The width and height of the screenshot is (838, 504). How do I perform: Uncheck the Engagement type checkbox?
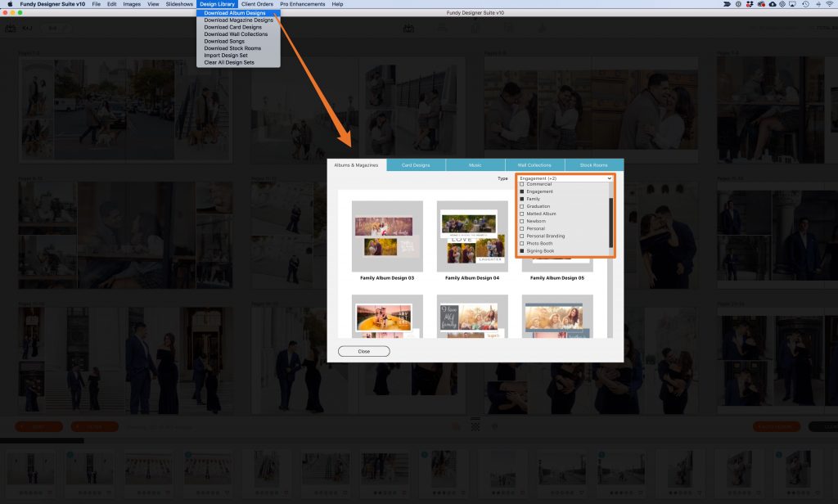522,191
